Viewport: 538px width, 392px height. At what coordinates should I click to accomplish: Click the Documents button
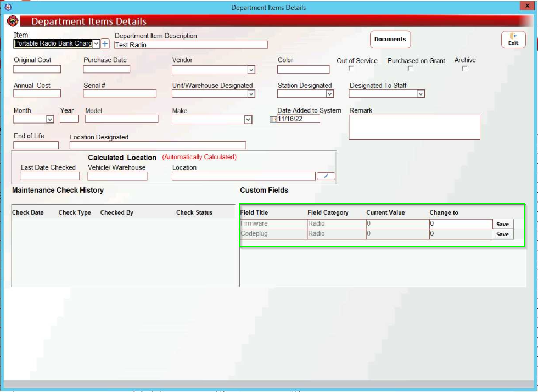[x=390, y=40]
